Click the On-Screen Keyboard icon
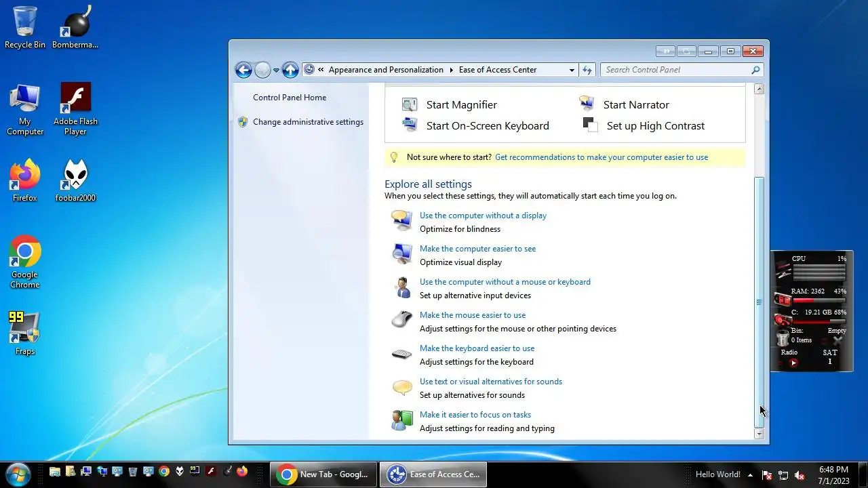 coord(410,125)
